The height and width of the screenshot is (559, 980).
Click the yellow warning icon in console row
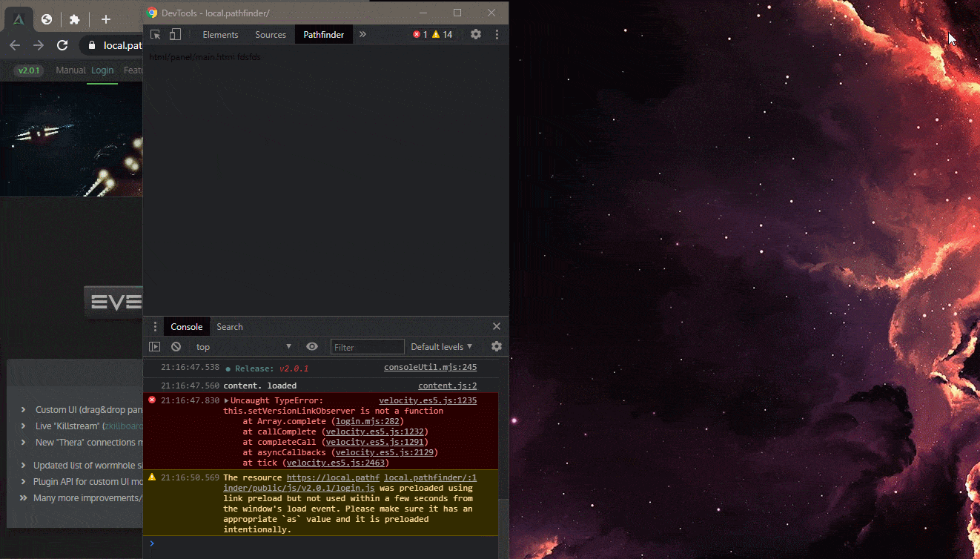(x=152, y=477)
